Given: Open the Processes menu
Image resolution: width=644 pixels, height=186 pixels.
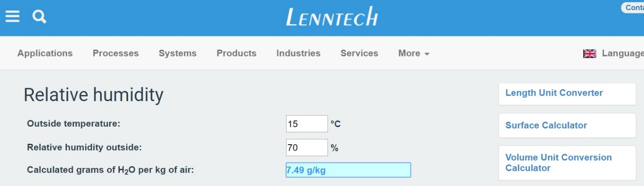Looking at the screenshot, I should [x=116, y=53].
